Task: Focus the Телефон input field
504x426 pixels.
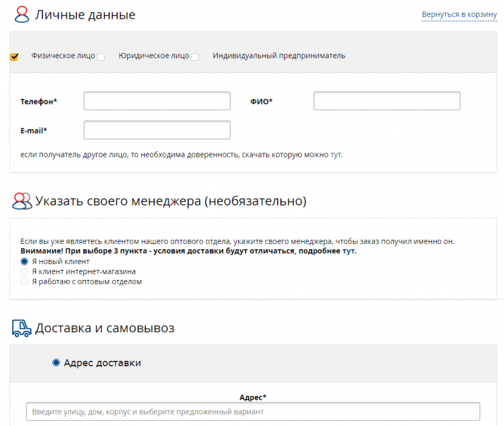Action: [x=157, y=101]
